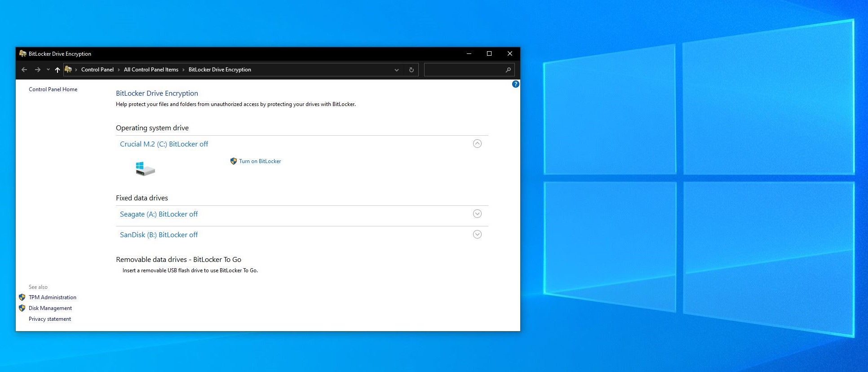The width and height of the screenshot is (868, 372).
Task: Maximize the BitLocker Drive Encryption window
Action: (x=489, y=53)
